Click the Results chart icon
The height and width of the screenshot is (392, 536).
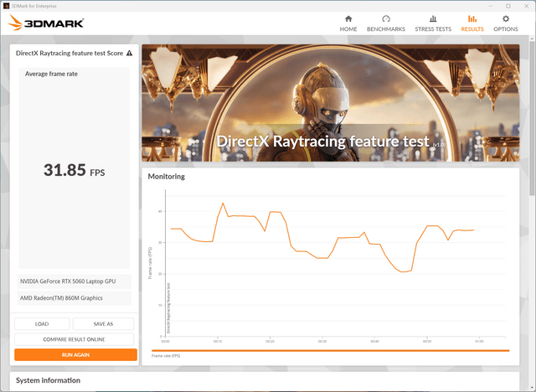click(x=472, y=18)
